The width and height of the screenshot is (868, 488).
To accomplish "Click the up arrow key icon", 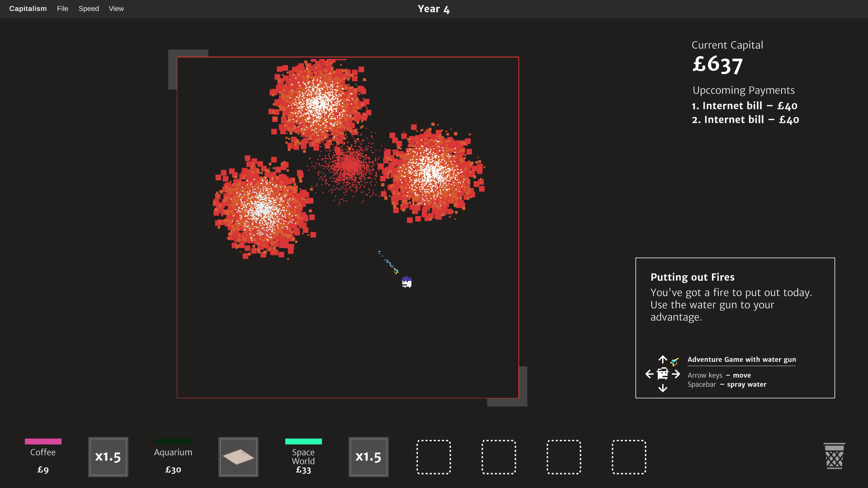I will click(663, 359).
